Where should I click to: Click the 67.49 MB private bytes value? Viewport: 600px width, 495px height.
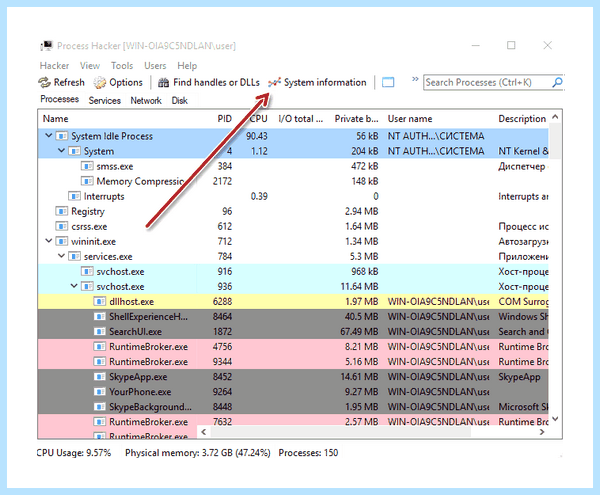(x=359, y=332)
